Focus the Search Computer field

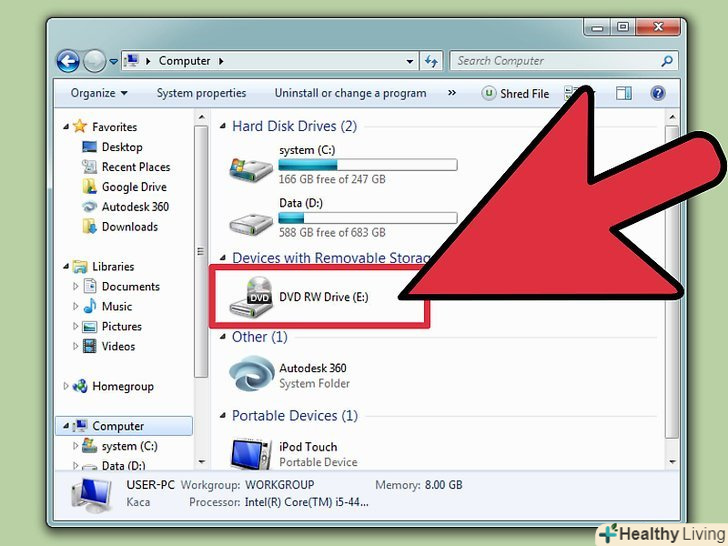click(564, 61)
